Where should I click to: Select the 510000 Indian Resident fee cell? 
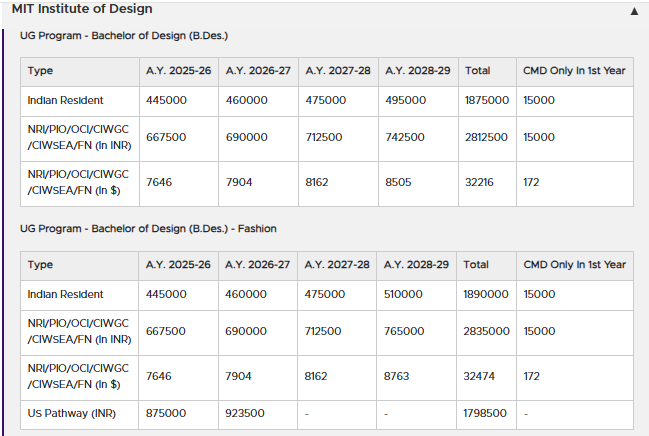coord(405,295)
